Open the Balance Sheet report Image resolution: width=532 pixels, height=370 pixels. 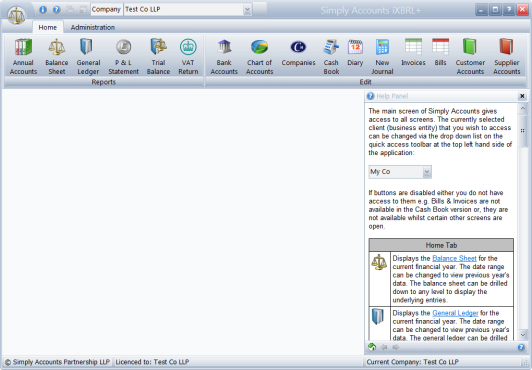(x=57, y=56)
